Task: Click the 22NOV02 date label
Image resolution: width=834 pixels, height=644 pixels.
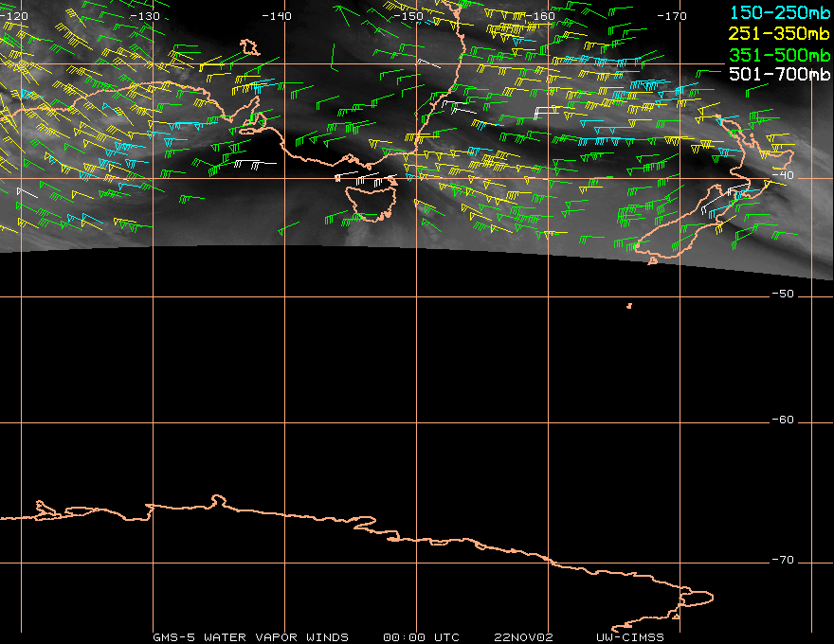Action: click(x=523, y=637)
